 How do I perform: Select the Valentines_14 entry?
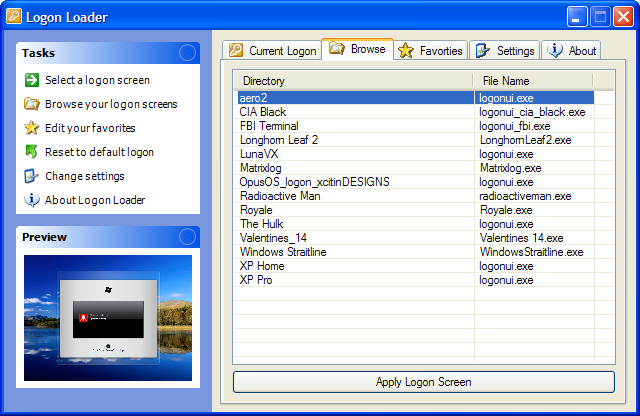pos(273,238)
